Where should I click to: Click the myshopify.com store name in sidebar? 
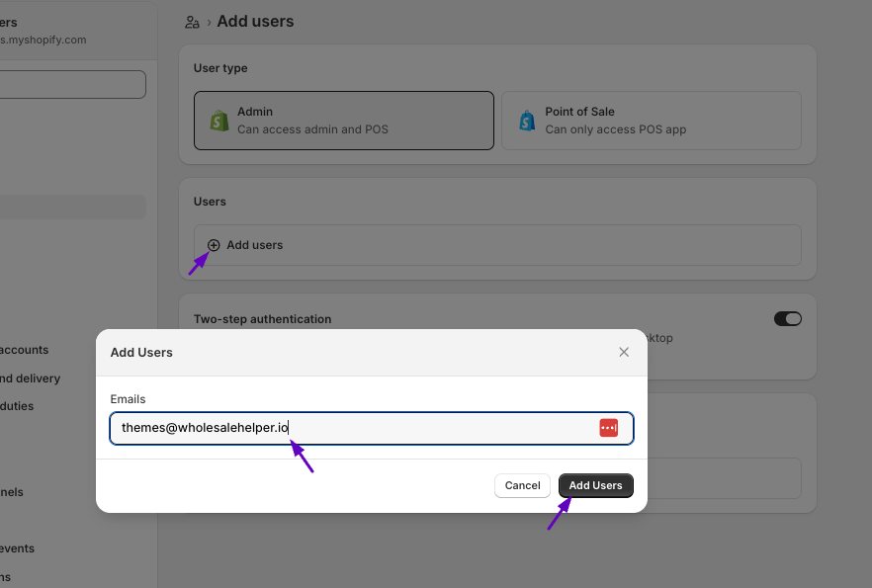[44, 41]
